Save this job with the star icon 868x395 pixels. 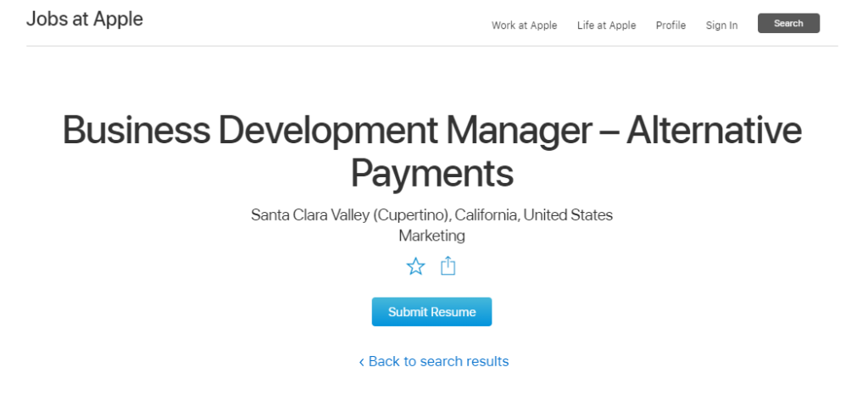(x=415, y=267)
